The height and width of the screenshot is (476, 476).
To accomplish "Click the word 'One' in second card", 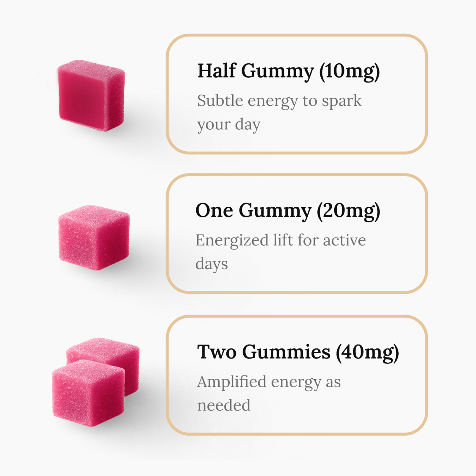I will point(214,211).
